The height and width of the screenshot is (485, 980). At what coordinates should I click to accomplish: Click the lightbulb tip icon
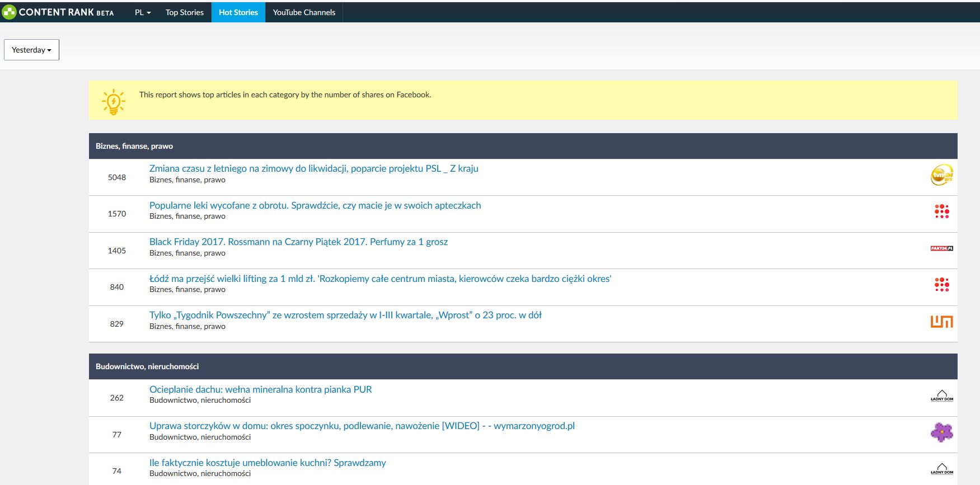pos(114,102)
